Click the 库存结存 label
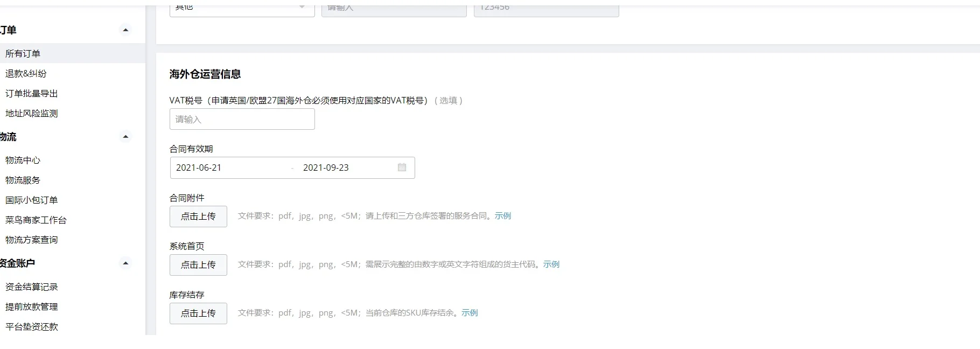This screenshot has width=980, height=349. click(187, 295)
